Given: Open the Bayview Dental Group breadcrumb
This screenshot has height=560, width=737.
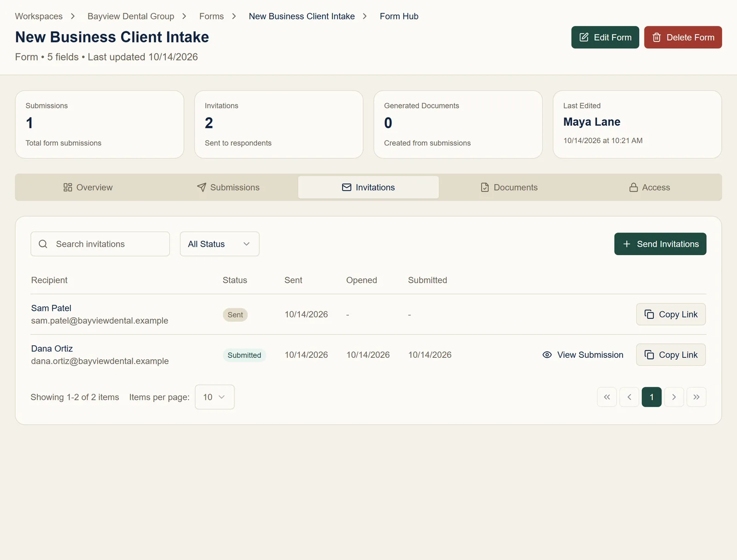Looking at the screenshot, I should [131, 16].
